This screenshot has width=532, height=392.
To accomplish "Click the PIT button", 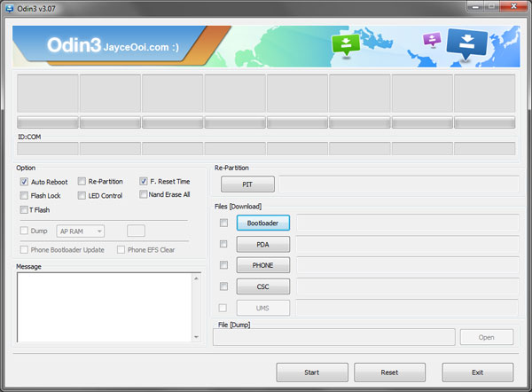I will [x=247, y=184].
